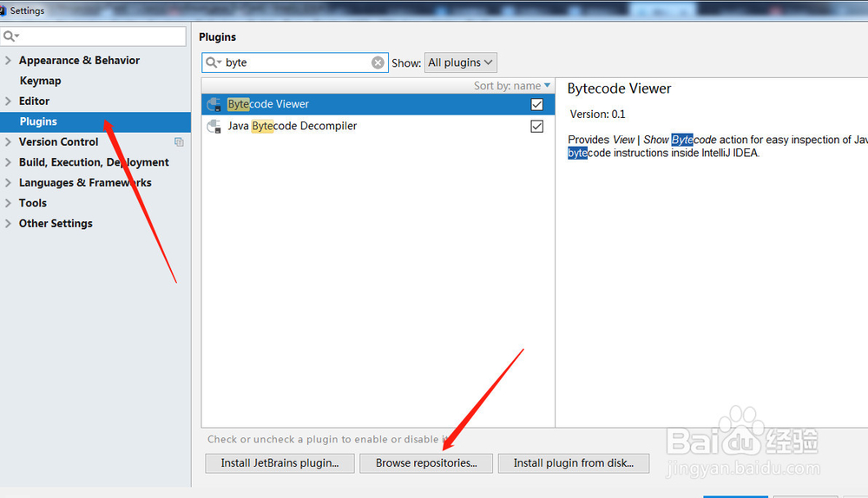Click Browse repositories button

(426, 463)
